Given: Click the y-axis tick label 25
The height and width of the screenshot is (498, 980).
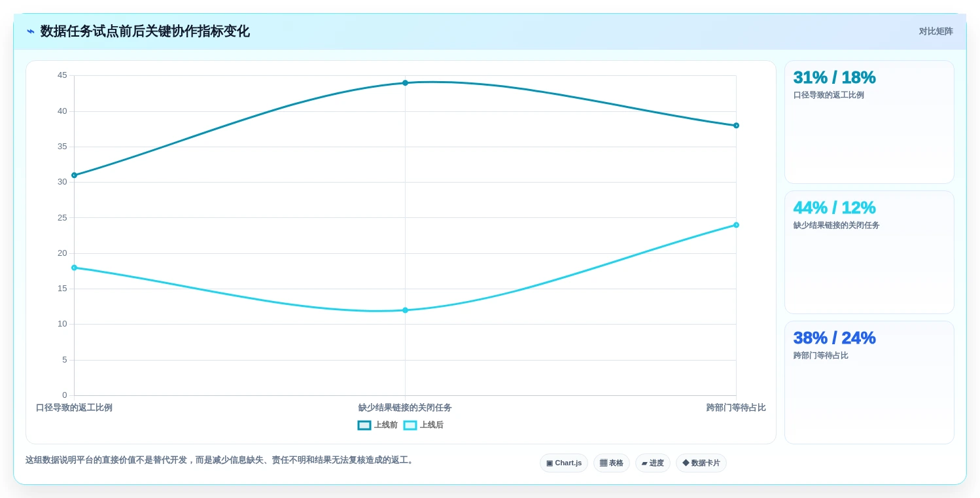Looking at the screenshot, I should (x=62, y=218).
